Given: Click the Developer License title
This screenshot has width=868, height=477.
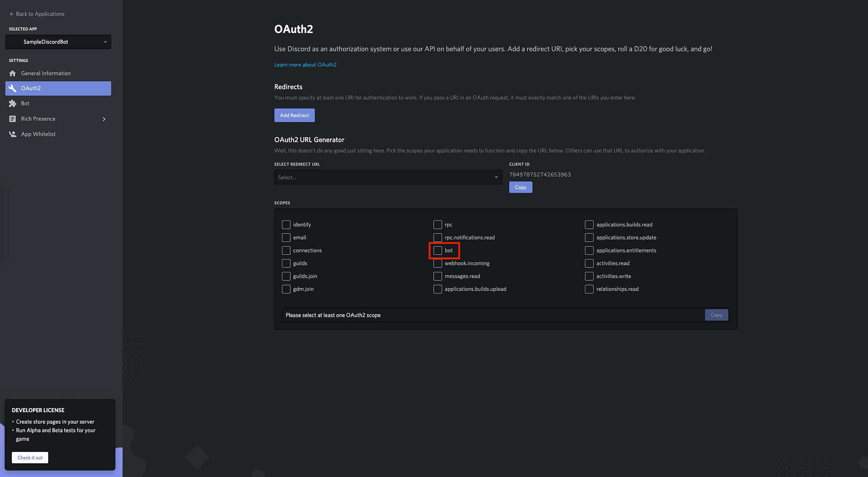Looking at the screenshot, I should click(x=38, y=410).
